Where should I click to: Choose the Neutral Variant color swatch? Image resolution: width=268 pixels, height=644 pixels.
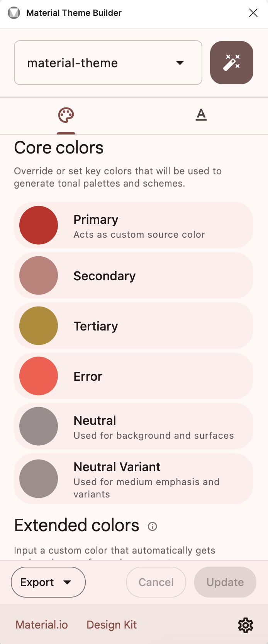(39, 479)
